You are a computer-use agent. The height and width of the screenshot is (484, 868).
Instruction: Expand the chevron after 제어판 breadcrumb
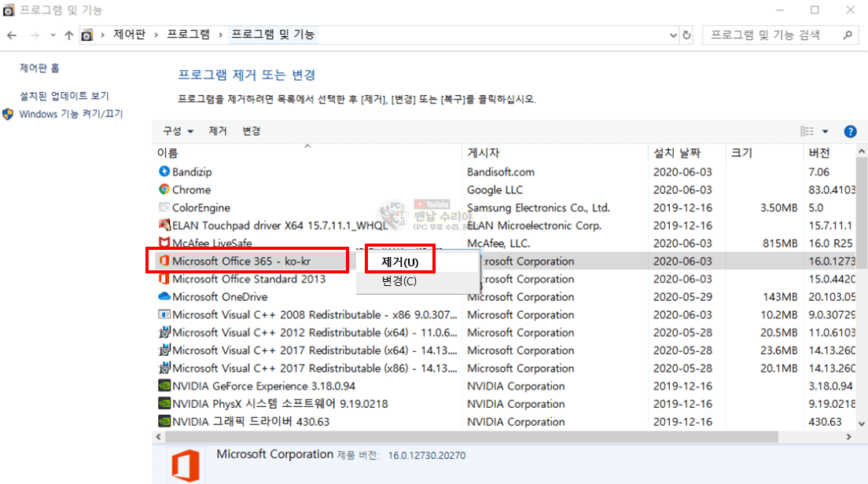156,35
